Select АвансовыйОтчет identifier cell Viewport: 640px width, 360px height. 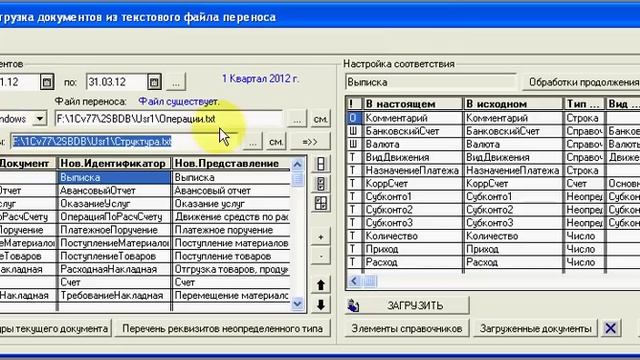(x=115, y=191)
